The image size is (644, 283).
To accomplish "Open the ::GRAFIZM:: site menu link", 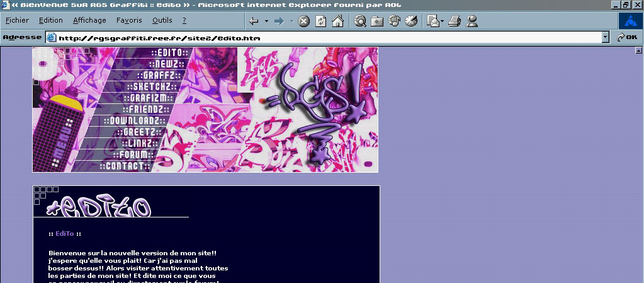I will click(x=148, y=98).
